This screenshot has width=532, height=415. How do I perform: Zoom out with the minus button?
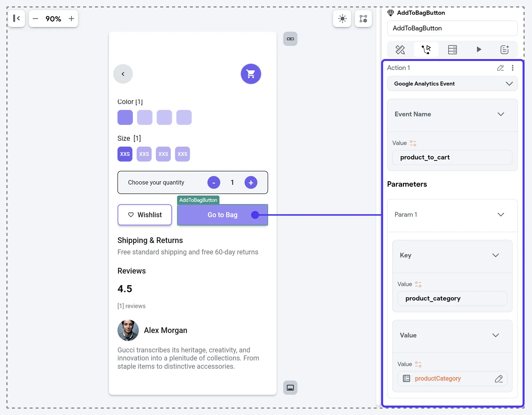35,19
